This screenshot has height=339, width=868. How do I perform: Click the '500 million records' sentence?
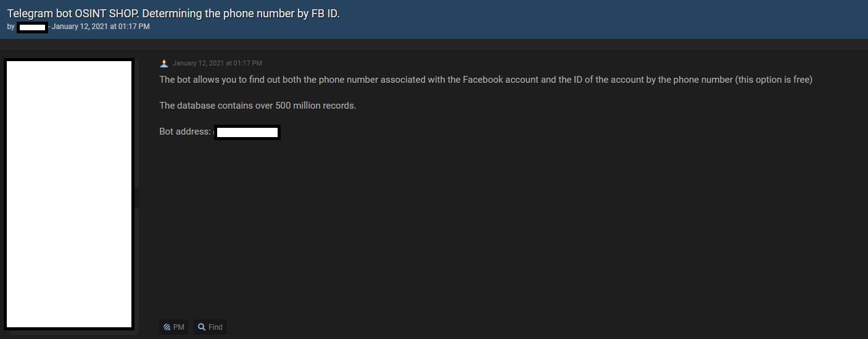257,106
